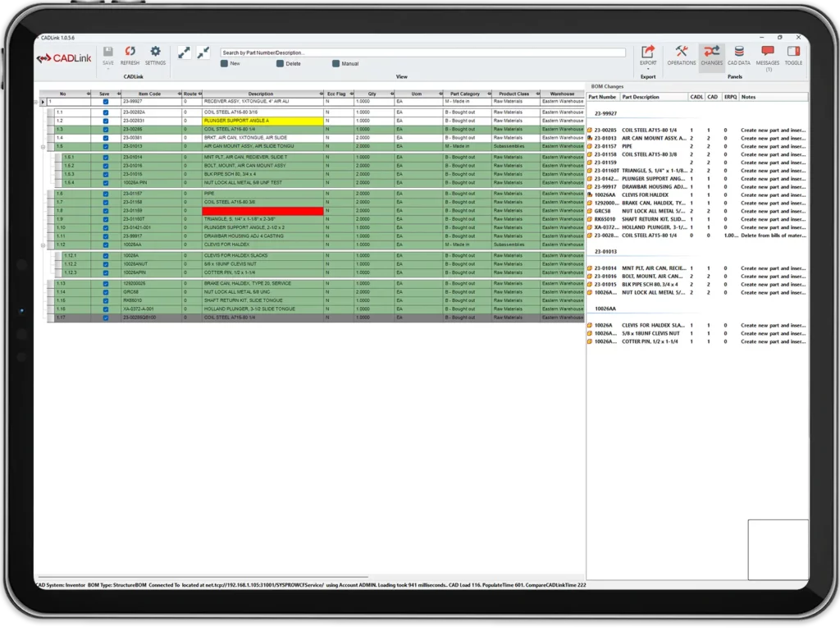
Task: Click the Qty column header
Action: [x=372, y=94]
